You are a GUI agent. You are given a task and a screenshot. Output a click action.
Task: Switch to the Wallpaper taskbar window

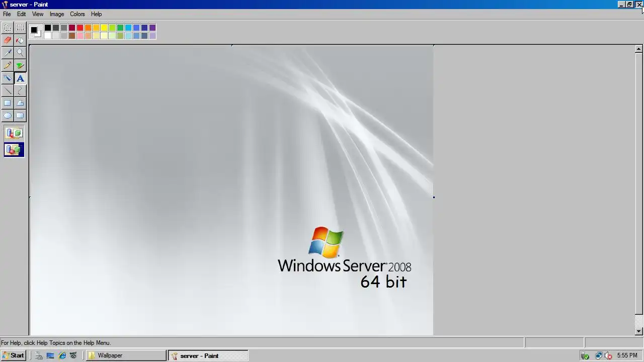coord(126,355)
